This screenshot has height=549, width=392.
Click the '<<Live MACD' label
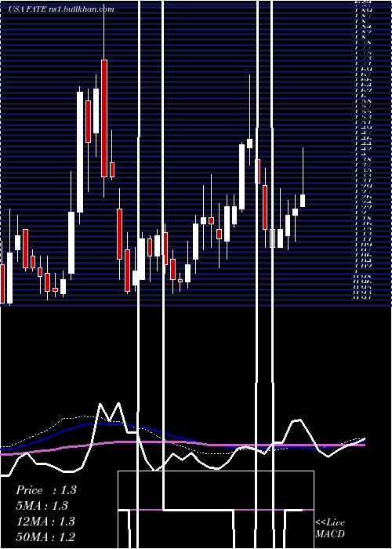pyautogui.click(x=330, y=528)
